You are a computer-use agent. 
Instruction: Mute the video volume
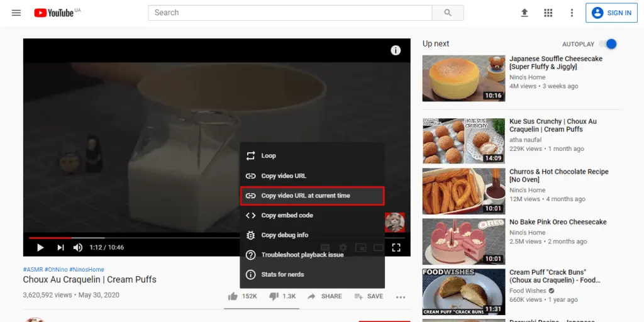[x=77, y=247]
